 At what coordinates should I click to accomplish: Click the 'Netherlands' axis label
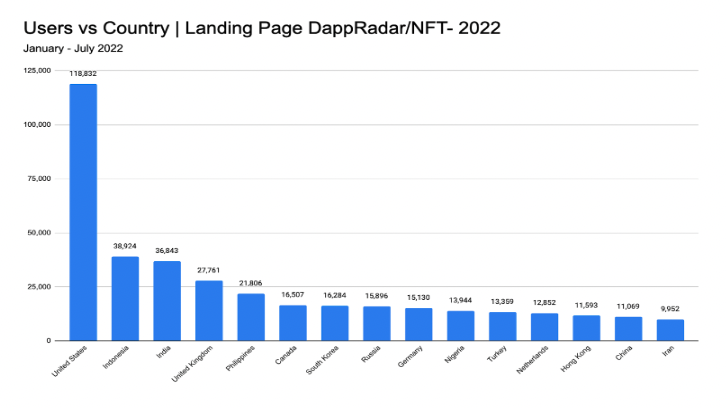532,359
